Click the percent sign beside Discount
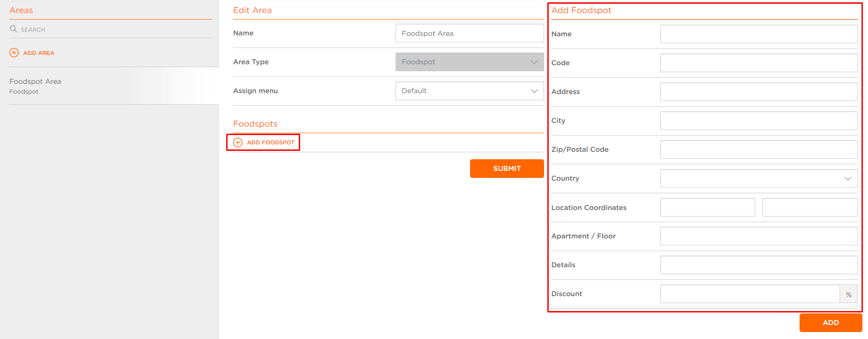Image resolution: width=868 pixels, height=339 pixels. pyautogui.click(x=849, y=294)
